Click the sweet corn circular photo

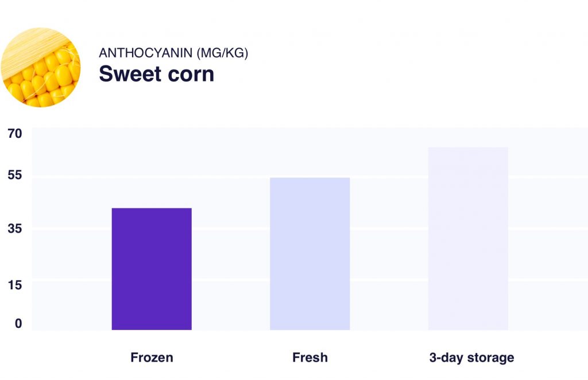(40, 67)
